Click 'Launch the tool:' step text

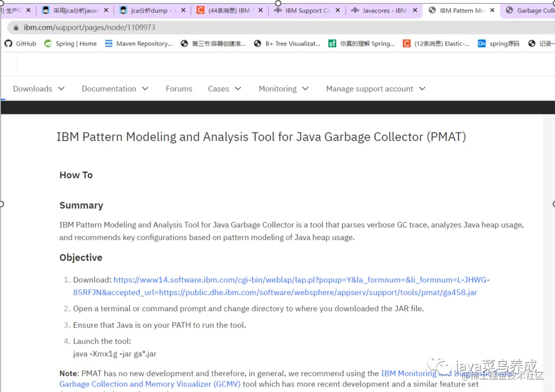pyautogui.click(x=102, y=342)
